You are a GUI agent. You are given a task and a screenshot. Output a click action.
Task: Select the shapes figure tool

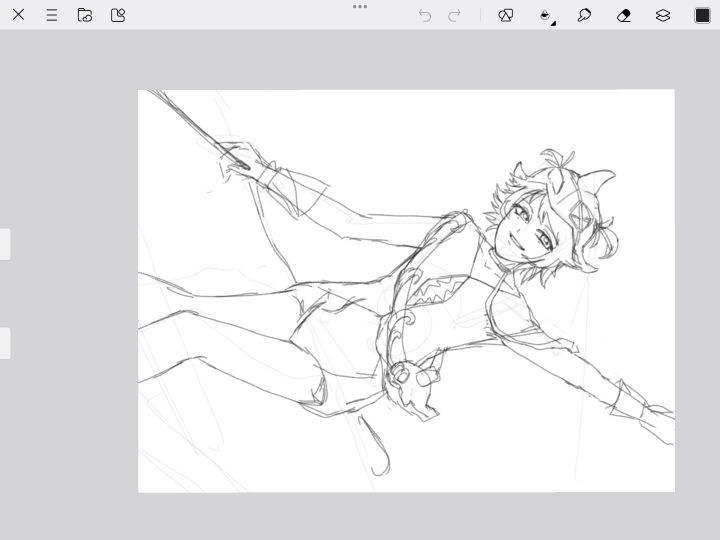[x=506, y=16]
